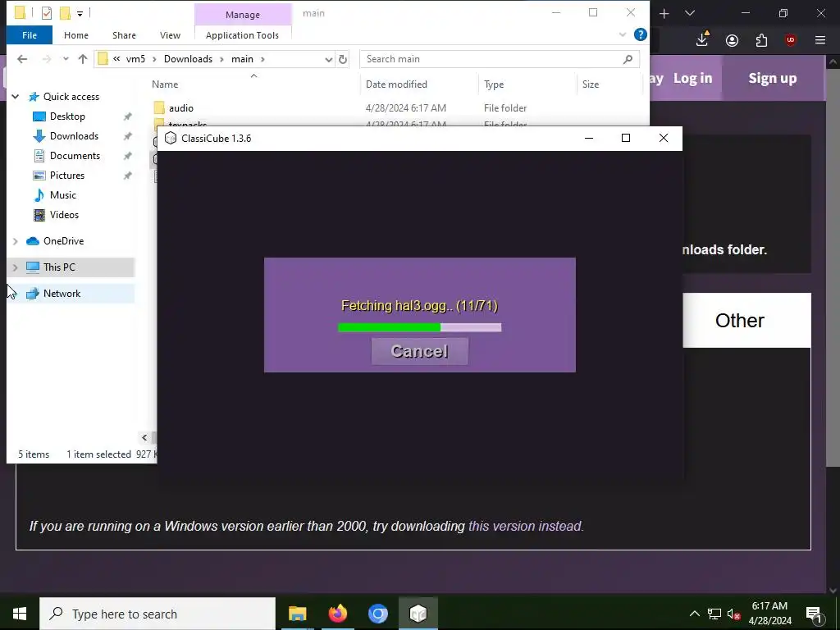Click New folder quick access icon
The image size is (840, 630).
[x=65, y=12]
